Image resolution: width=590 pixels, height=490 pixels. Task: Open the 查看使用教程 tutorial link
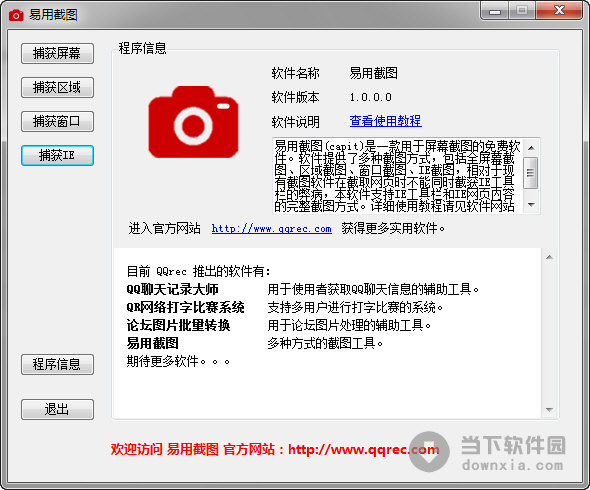click(385, 121)
